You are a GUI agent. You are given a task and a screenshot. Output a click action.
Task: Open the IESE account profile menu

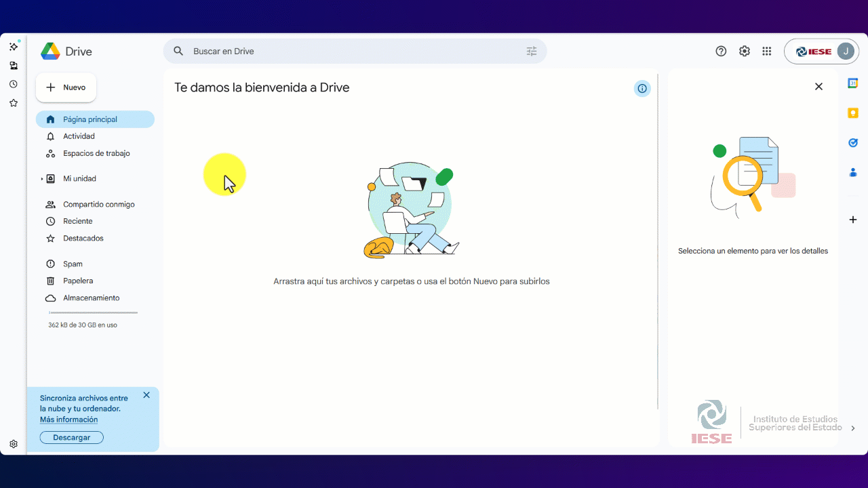(821, 51)
